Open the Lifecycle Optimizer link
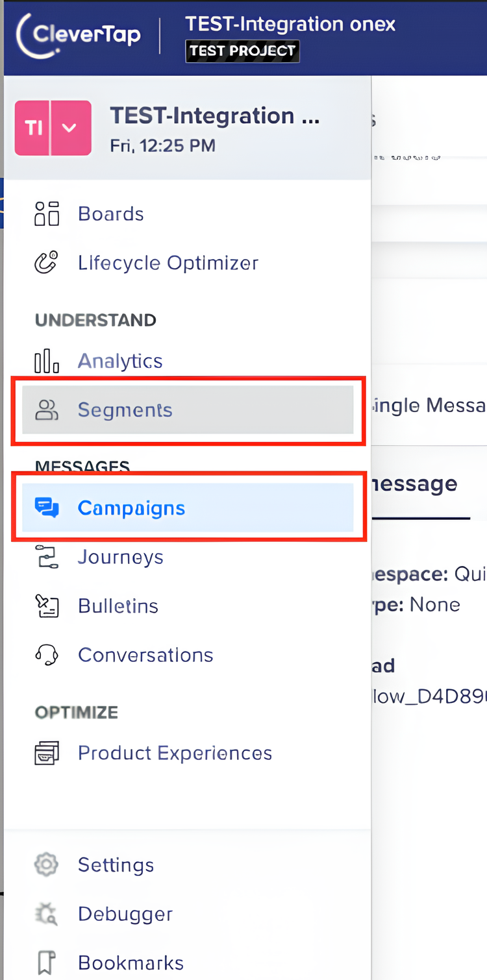This screenshot has height=980, width=487. click(x=168, y=263)
